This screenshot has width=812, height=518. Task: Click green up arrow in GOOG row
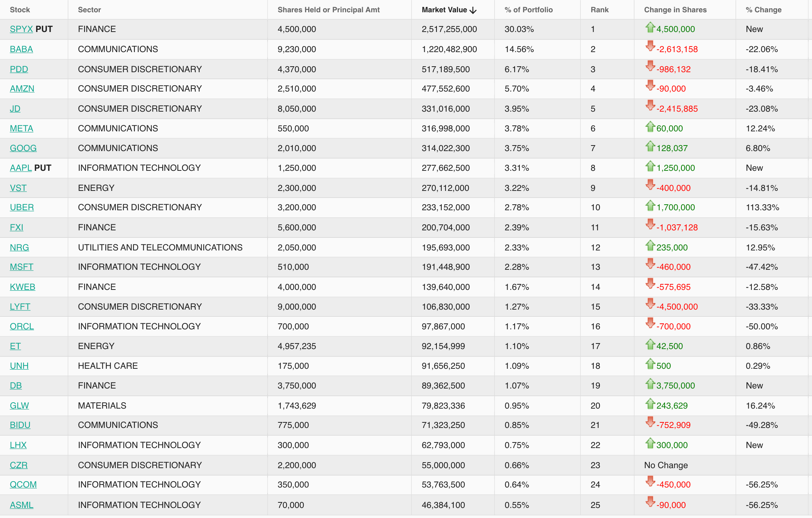pos(650,146)
